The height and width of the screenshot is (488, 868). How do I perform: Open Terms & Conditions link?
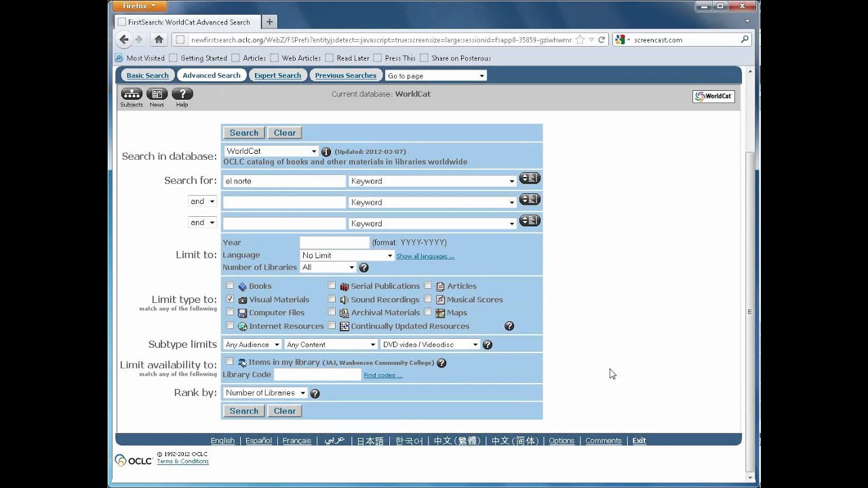tap(183, 462)
